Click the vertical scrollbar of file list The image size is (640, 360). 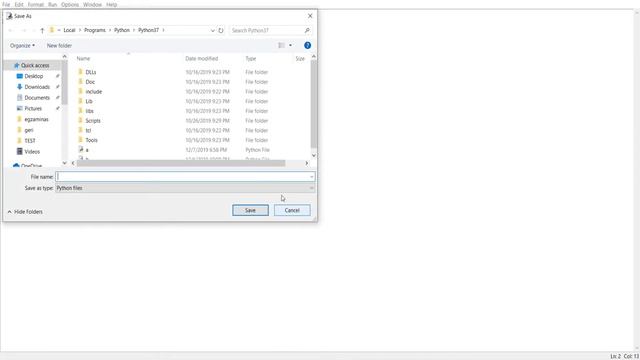click(313, 104)
